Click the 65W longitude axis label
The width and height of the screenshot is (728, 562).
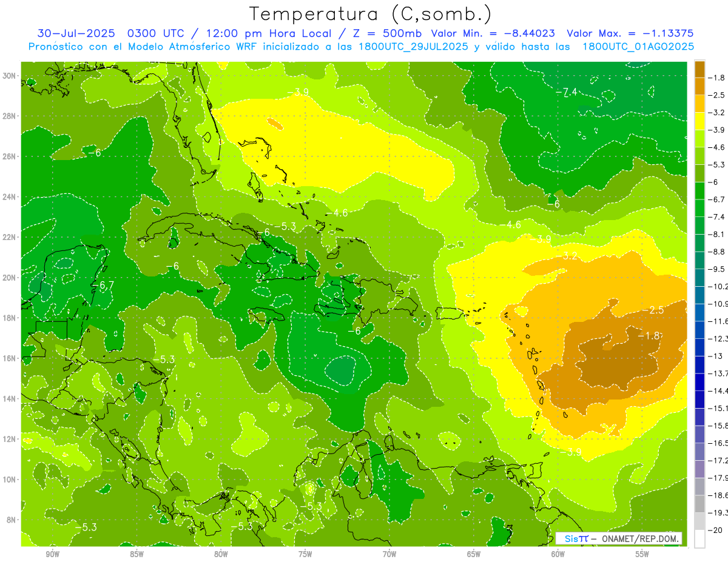(x=474, y=554)
